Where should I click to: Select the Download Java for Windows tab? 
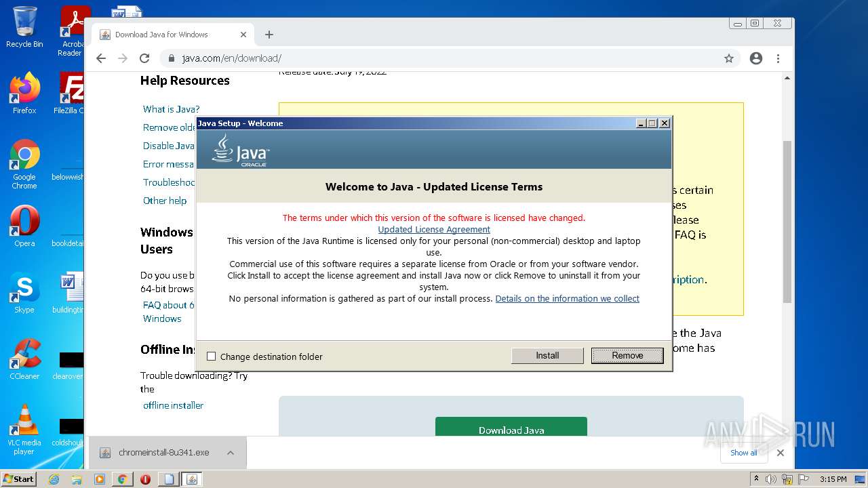[x=173, y=35]
